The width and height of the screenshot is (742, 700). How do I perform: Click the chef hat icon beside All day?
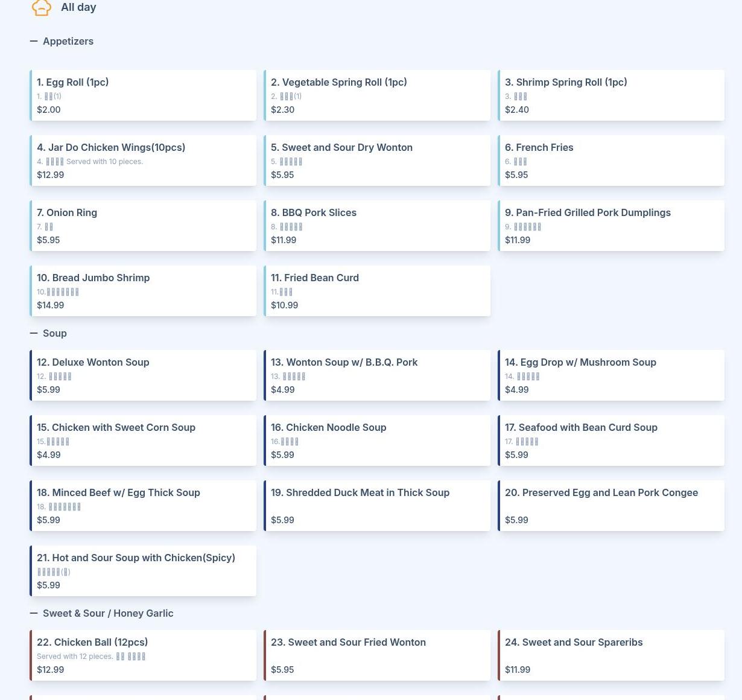point(41,7)
